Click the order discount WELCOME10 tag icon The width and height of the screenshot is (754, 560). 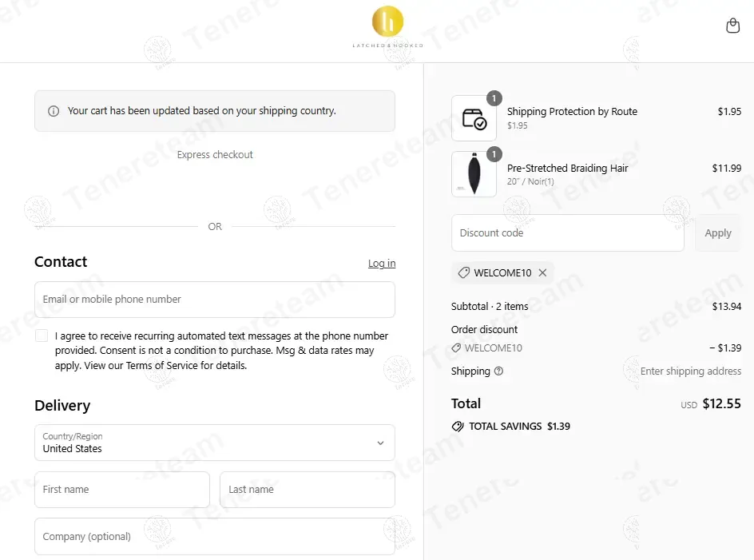click(456, 348)
